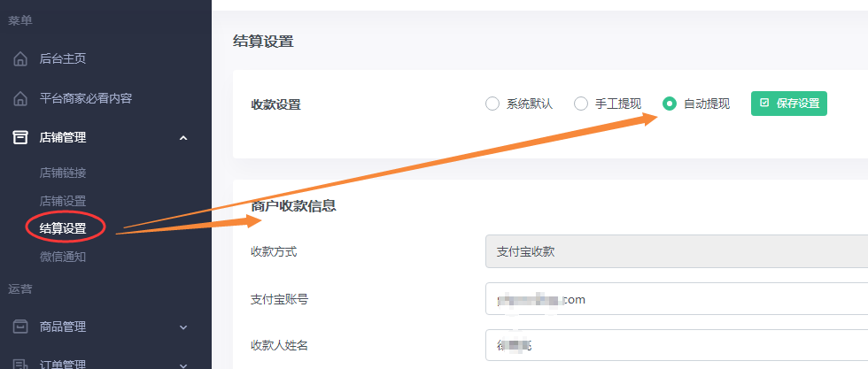
Task: Select the 手工提现 radio option
Action: click(581, 104)
